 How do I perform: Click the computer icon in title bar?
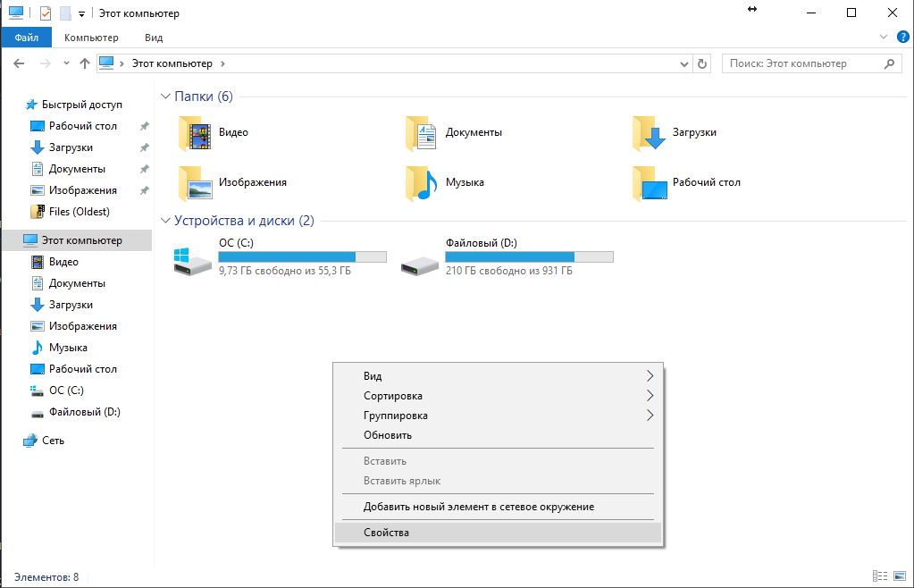coord(16,13)
